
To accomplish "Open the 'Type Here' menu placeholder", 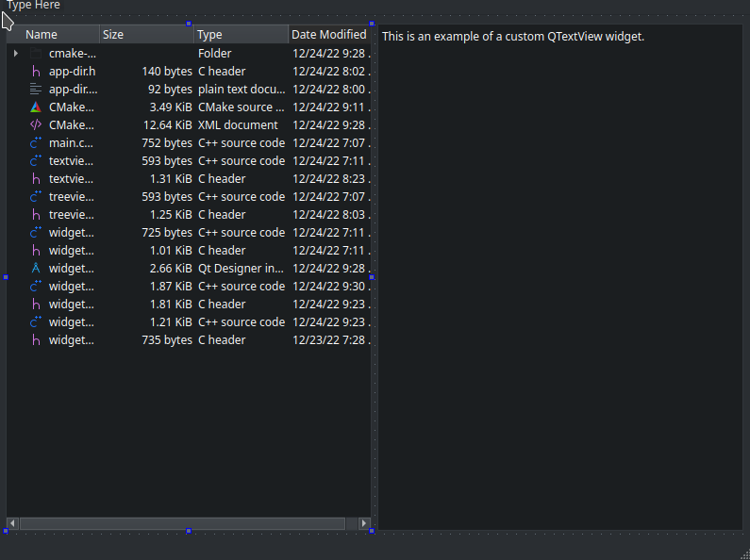I will point(34,6).
